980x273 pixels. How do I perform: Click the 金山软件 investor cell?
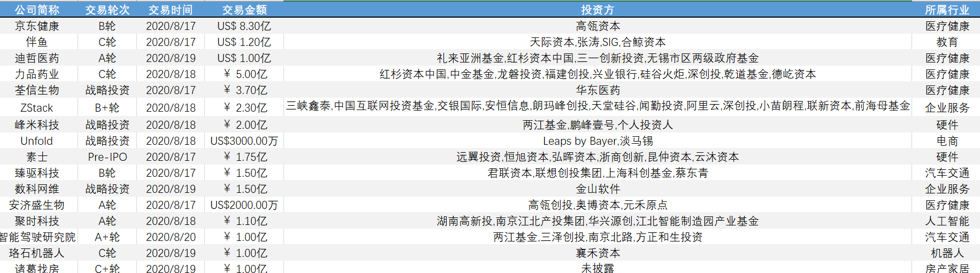598,189
